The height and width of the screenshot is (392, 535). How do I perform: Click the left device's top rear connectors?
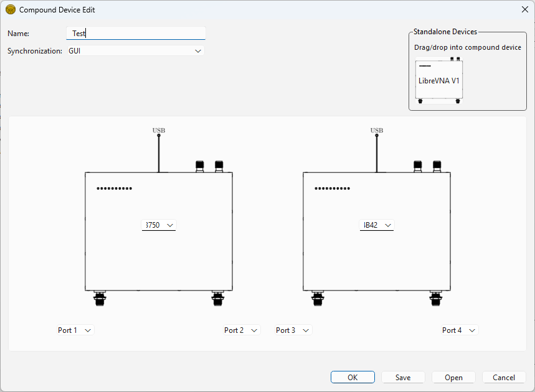[x=209, y=166]
